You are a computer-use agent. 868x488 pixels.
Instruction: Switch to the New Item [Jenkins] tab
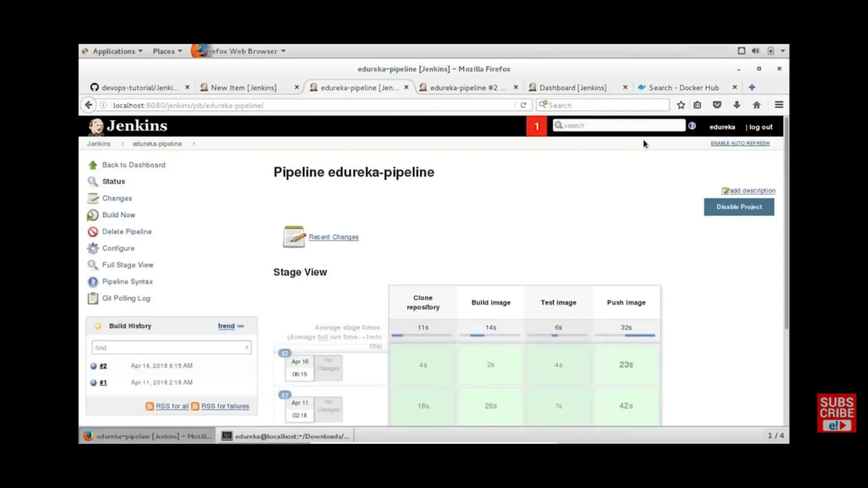pyautogui.click(x=245, y=87)
